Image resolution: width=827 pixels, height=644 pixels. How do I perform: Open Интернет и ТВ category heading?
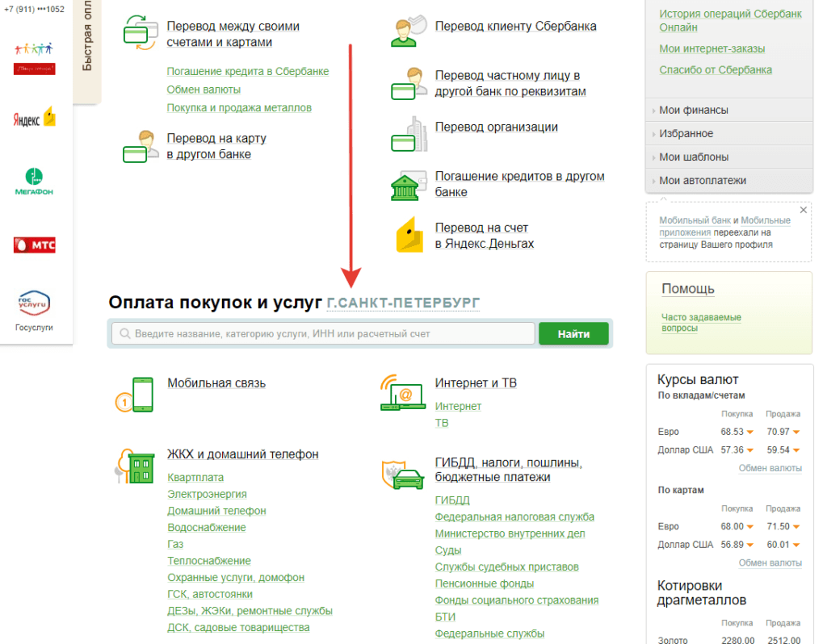(x=476, y=383)
